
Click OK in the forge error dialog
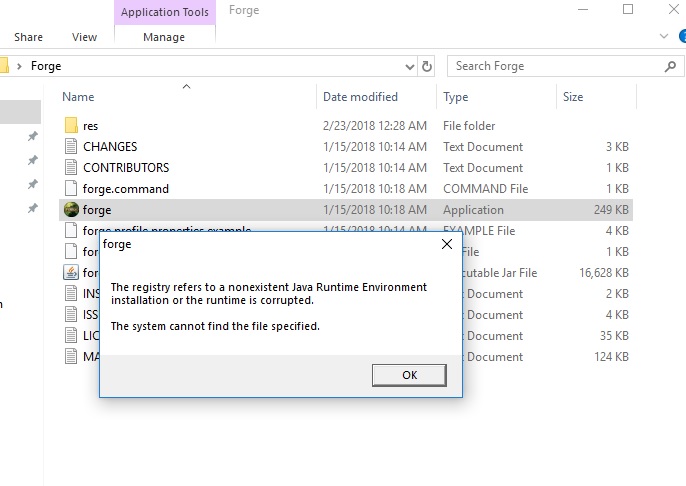pos(409,375)
